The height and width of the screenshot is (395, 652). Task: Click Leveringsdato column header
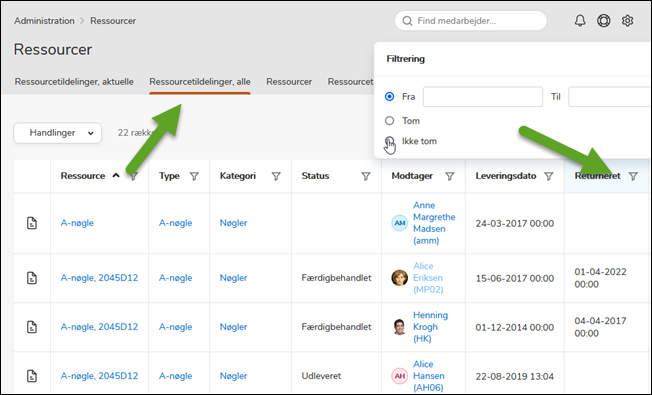[506, 176]
